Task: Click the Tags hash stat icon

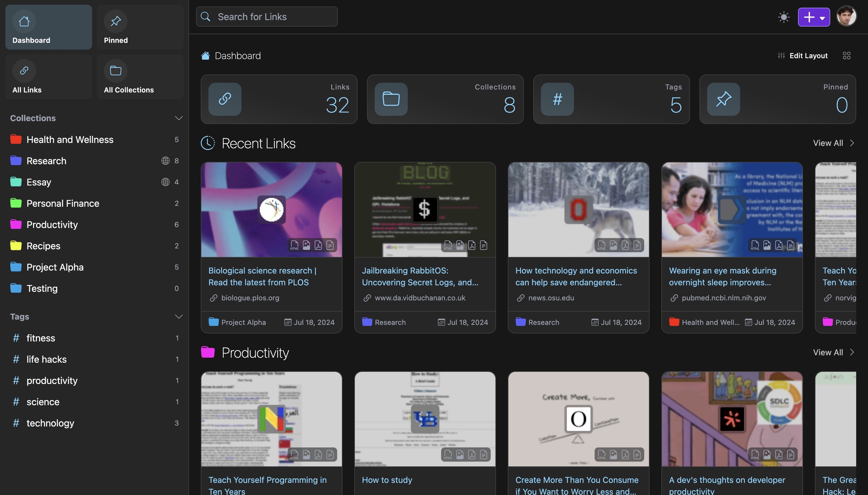Action: (x=557, y=99)
